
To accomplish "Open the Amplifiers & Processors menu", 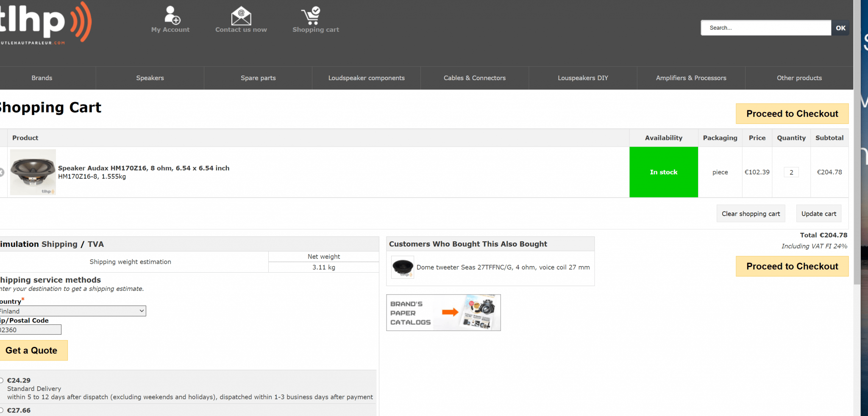I will 691,78.
